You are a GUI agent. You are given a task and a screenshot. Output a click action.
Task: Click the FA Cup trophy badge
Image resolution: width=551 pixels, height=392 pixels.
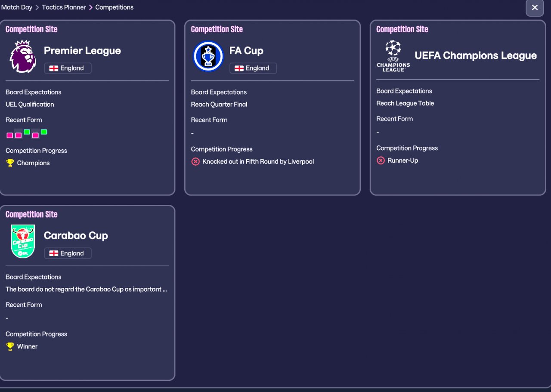pos(208,56)
